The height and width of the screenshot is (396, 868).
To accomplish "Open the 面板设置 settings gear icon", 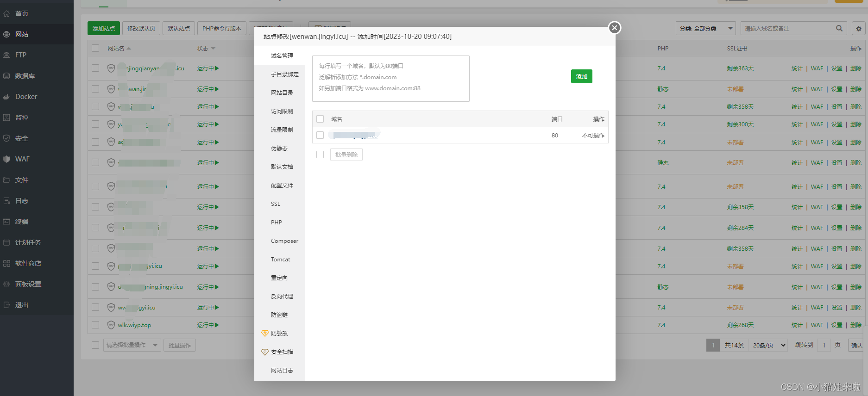I will click(7, 284).
